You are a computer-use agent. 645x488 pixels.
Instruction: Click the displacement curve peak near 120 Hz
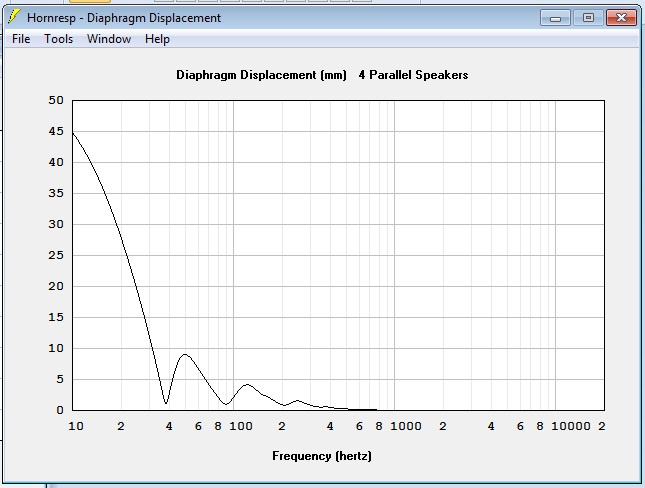[247, 384]
